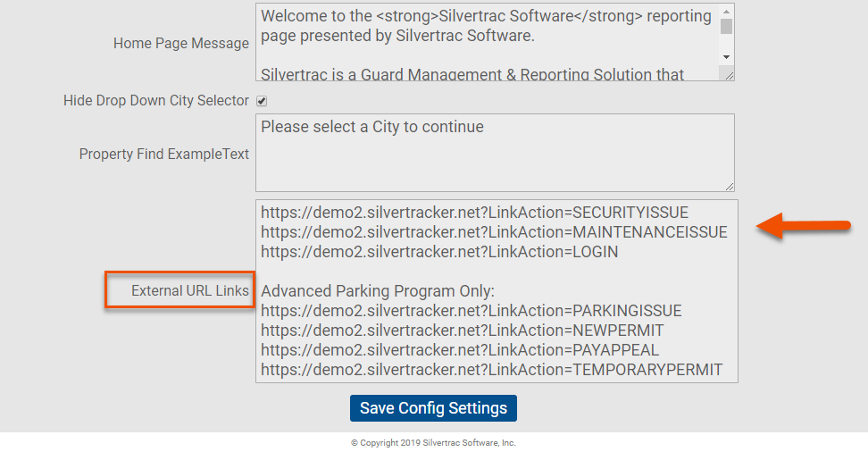Click the Home Page Message scrollbar down arrow

tap(726, 57)
